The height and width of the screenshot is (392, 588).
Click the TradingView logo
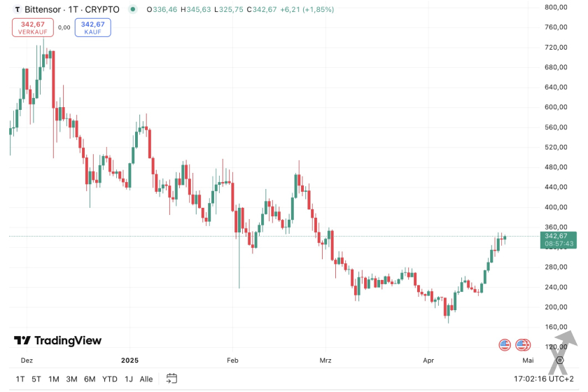tap(58, 341)
